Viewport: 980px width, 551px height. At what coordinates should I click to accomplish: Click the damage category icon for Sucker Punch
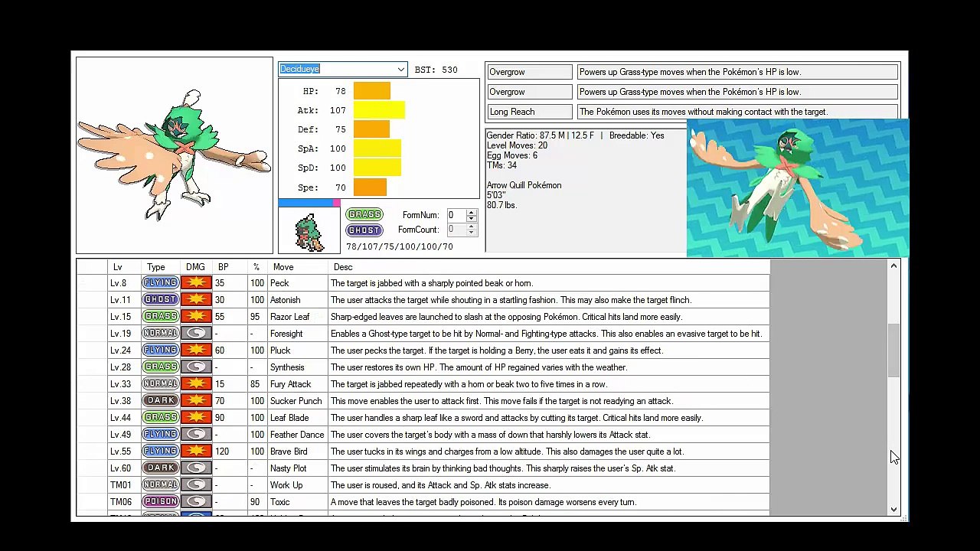pos(196,401)
